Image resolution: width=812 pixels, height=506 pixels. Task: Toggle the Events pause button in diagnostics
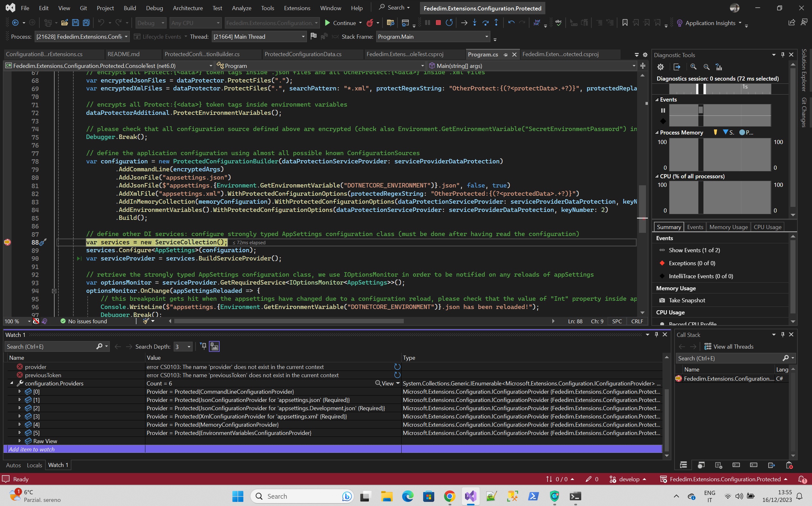coord(663,110)
